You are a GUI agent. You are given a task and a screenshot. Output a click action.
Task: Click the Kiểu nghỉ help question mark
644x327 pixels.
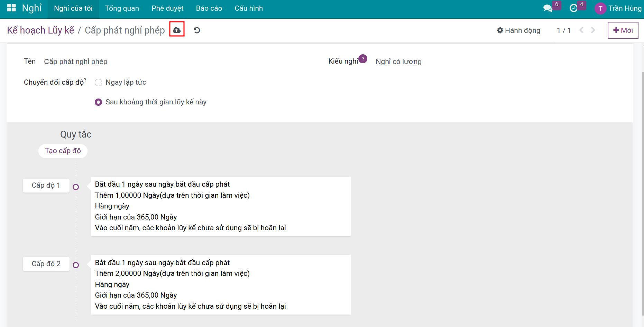(x=362, y=59)
